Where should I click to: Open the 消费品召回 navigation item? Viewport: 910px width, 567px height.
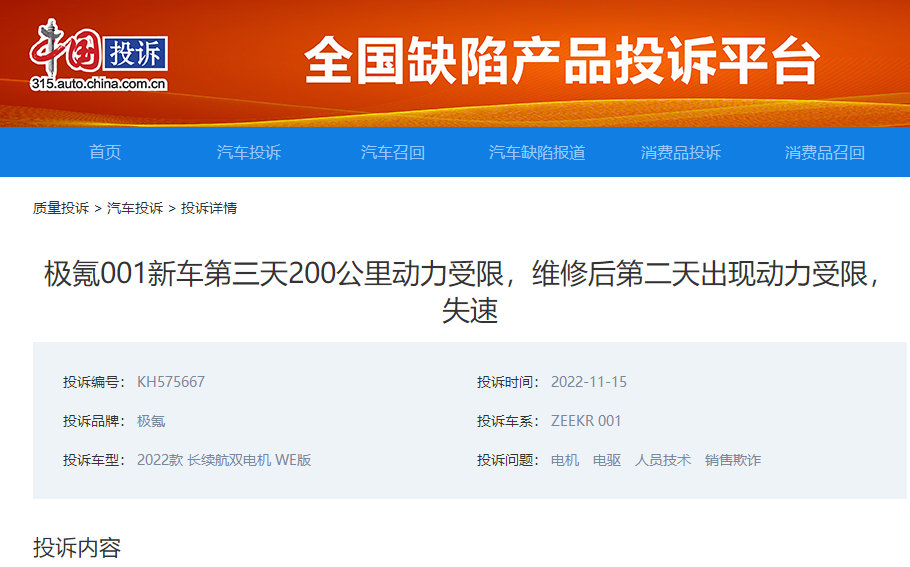[x=825, y=152]
